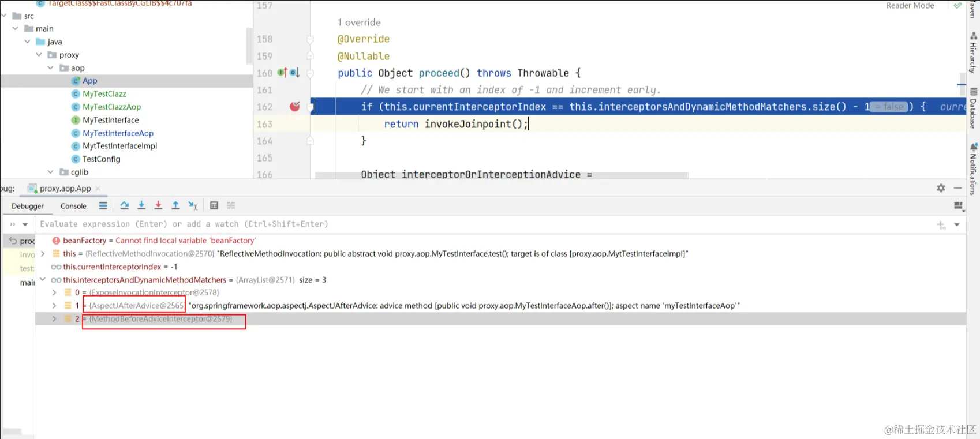Open the Evaluate Expression calculator icon
Image resolution: width=980 pixels, height=439 pixels.
214,205
